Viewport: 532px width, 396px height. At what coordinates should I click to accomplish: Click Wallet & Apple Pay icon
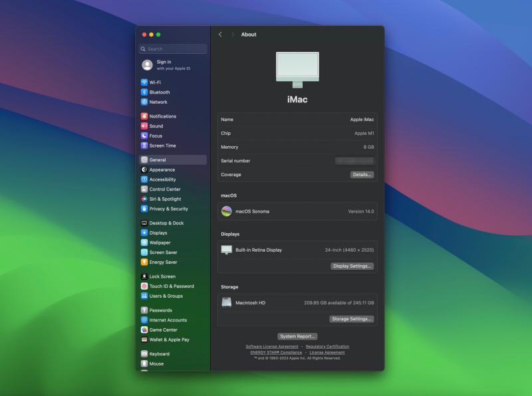tap(144, 340)
